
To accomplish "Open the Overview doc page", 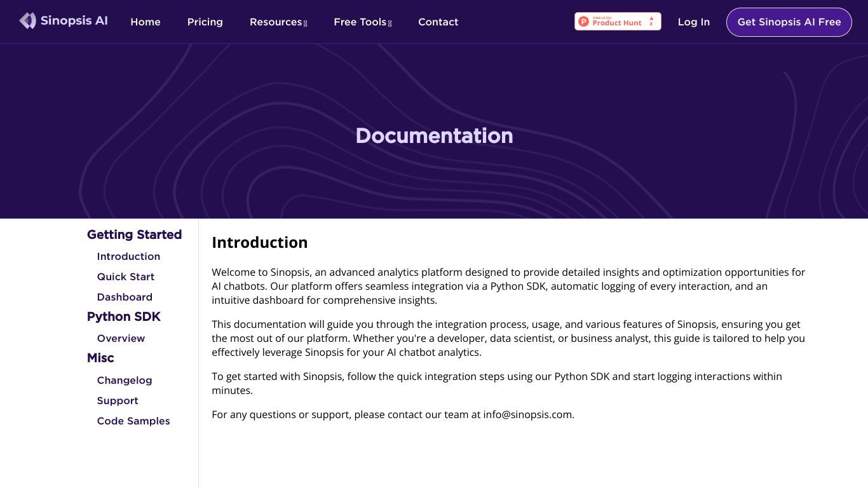I will click(121, 338).
